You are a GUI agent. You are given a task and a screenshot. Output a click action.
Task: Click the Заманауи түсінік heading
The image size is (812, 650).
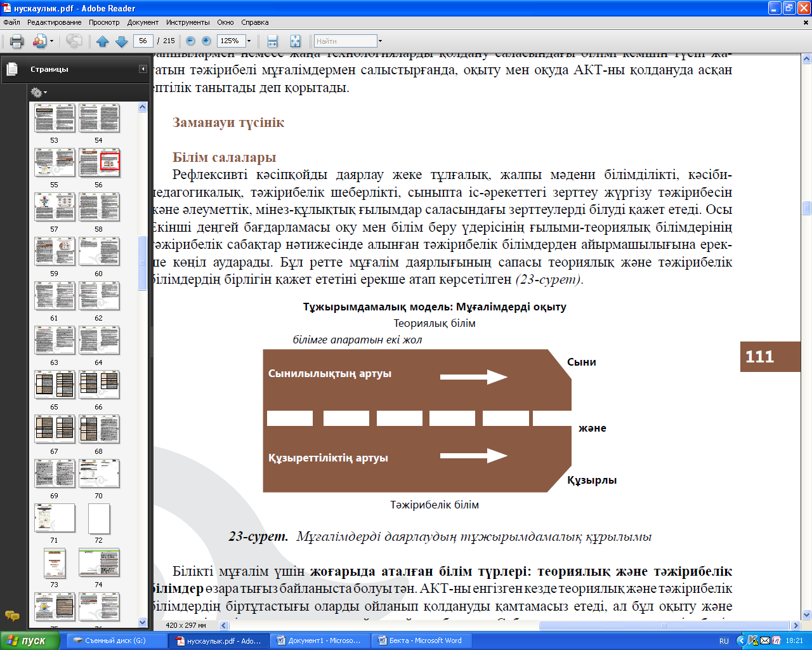coord(228,123)
